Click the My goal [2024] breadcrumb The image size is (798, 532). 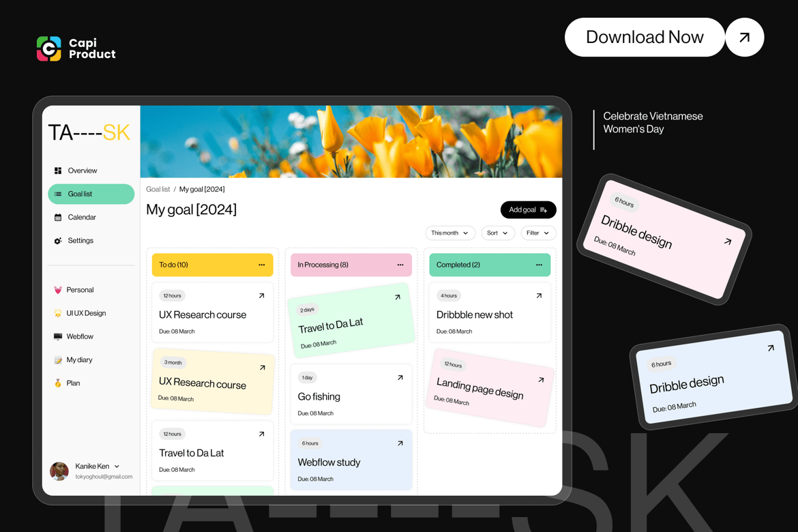click(x=201, y=189)
